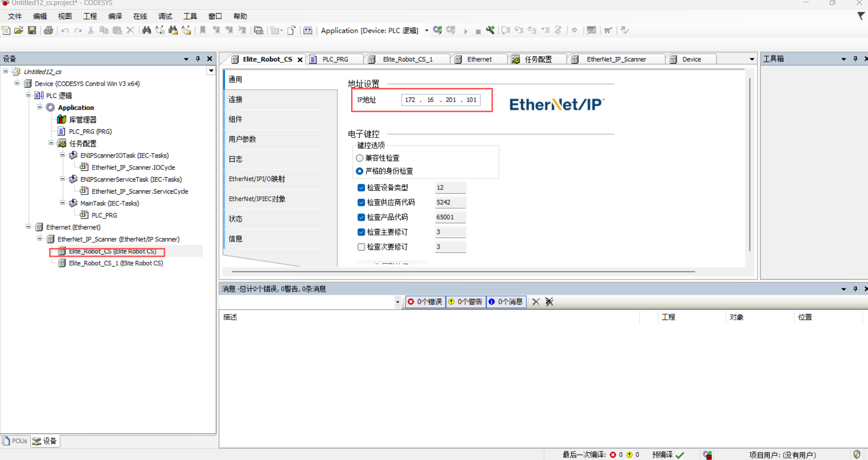
Task: Switch to the EtherNet_IP_Scanner tab
Action: [x=616, y=59]
